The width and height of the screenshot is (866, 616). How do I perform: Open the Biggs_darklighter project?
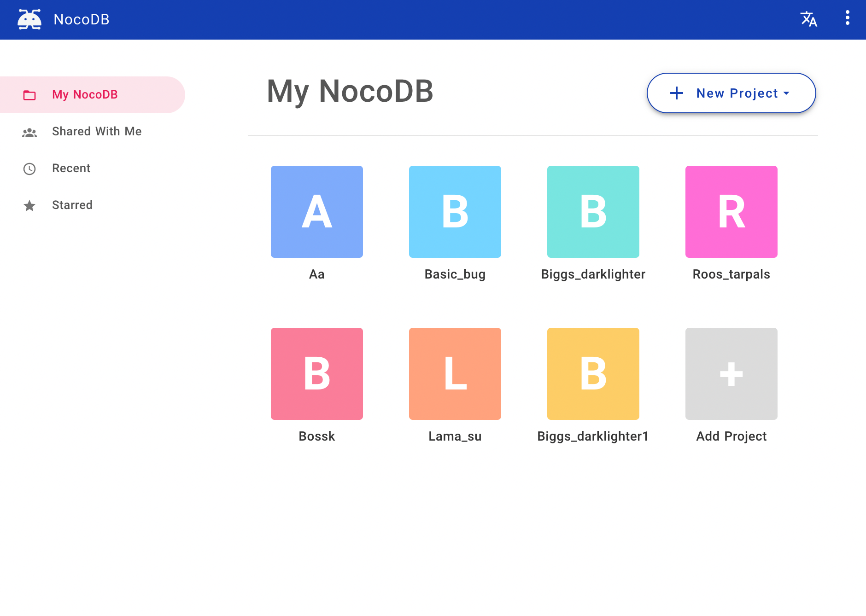[593, 212]
